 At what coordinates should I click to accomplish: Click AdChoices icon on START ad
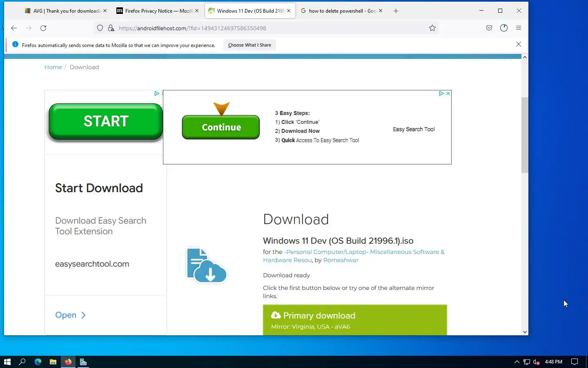tap(156, 94)
